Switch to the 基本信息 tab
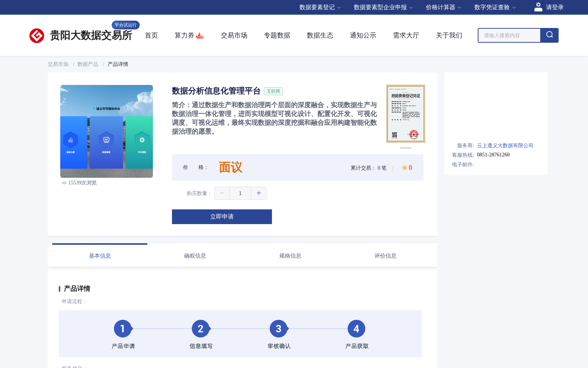The height and width of the screenshot is (368, 588). (x=100, y=256)
